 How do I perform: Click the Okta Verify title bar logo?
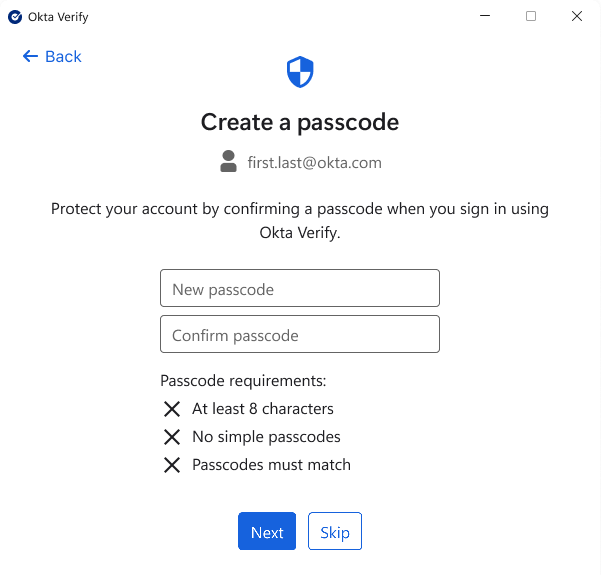(x=15, y=17)
